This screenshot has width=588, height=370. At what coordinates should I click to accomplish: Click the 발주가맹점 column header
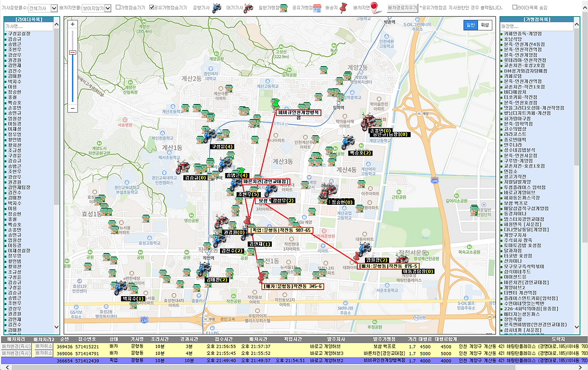point(384,339)
